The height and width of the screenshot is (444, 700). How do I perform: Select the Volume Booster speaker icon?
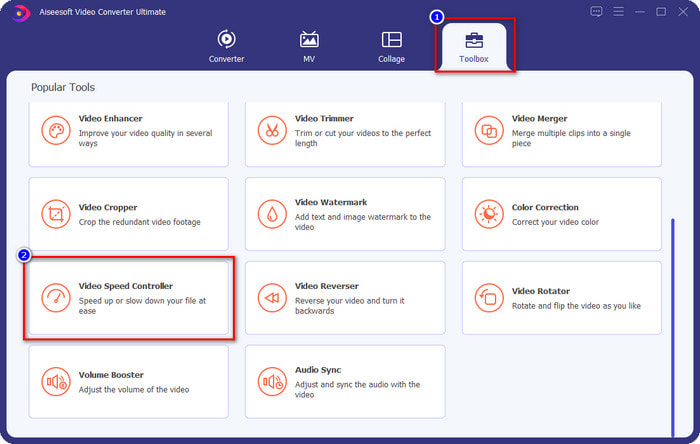55,381
